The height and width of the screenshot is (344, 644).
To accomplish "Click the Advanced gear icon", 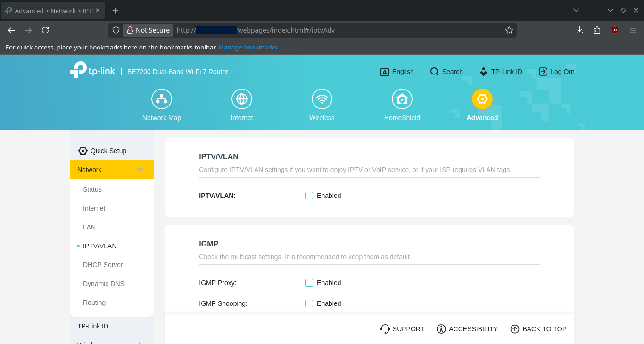I will pyautogui.click(x=482, y=99).
